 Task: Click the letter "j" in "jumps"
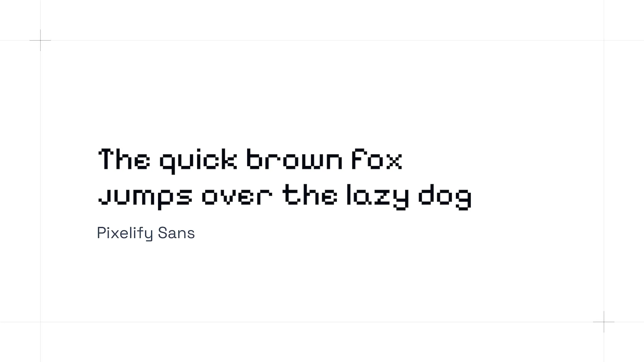click(x=104, y=197)
